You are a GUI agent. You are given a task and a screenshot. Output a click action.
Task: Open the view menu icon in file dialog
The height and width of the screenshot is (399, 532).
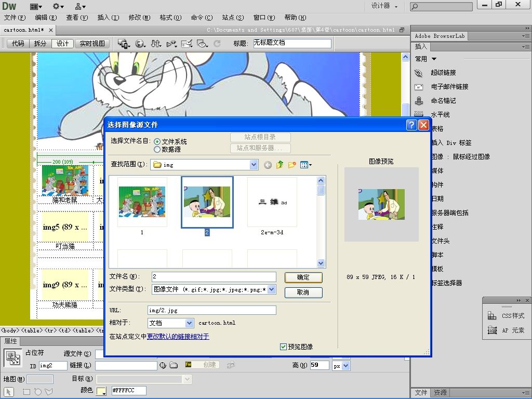(x=305, y=165)
